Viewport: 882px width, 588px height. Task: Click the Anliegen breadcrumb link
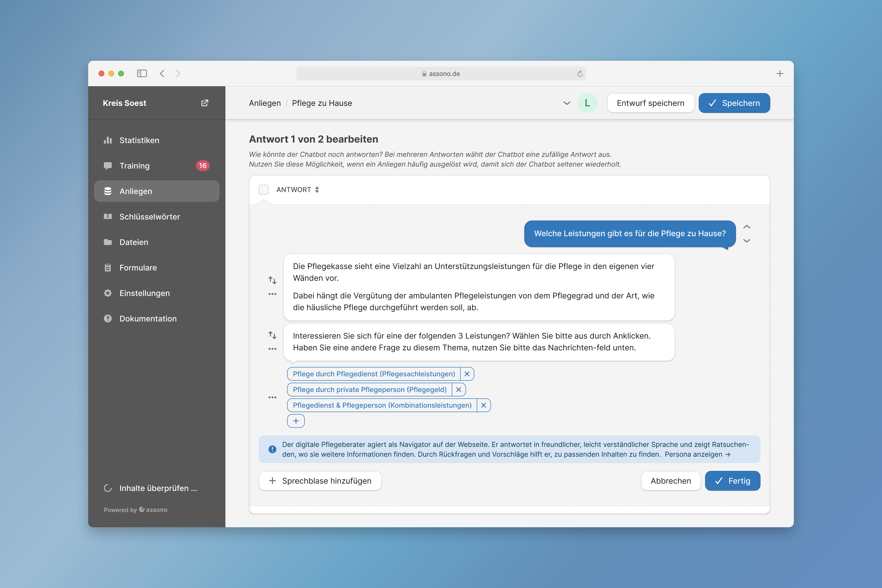[265, 103]
